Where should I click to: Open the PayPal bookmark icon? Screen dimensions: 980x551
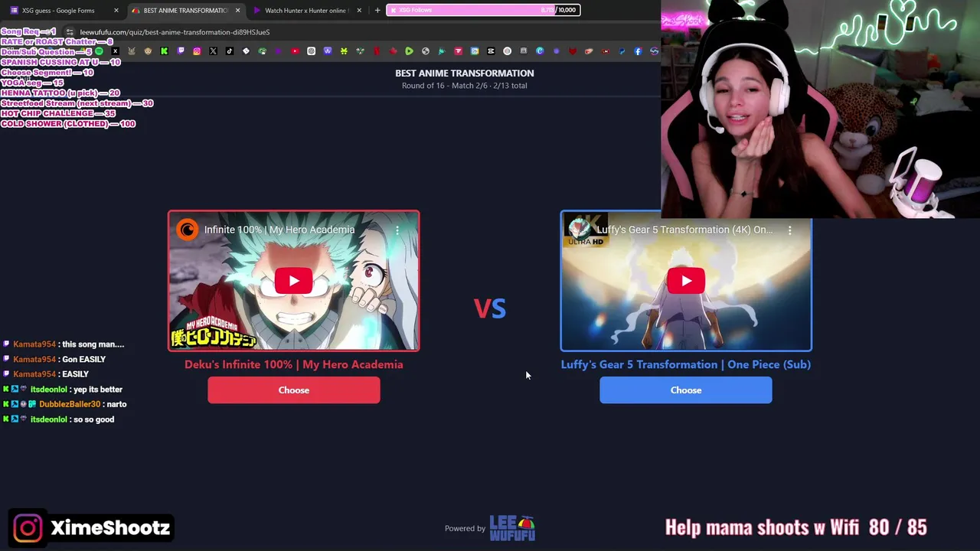[x=622, y=51]
